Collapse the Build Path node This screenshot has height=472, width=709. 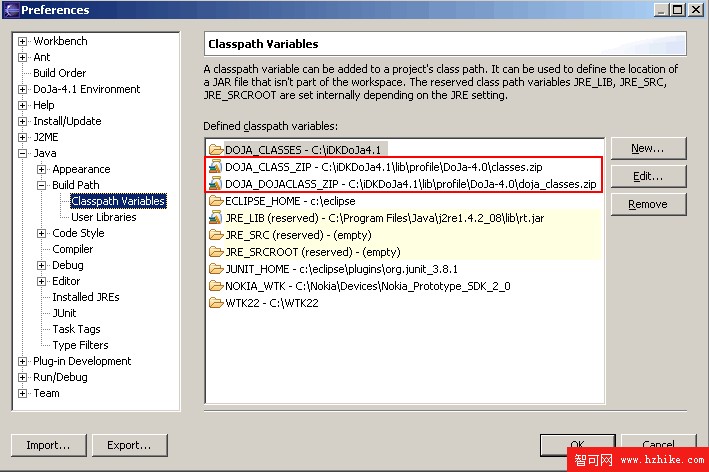tap(41, 185)
